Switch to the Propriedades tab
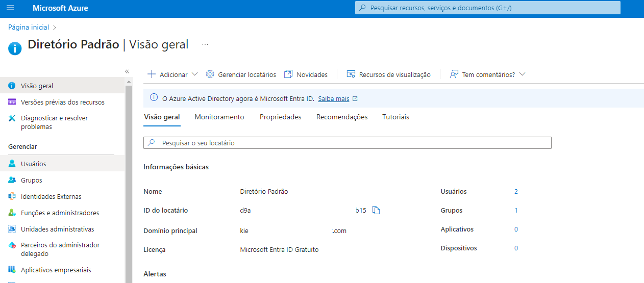This screenshot has width=644, height=283. pos(281,117)
